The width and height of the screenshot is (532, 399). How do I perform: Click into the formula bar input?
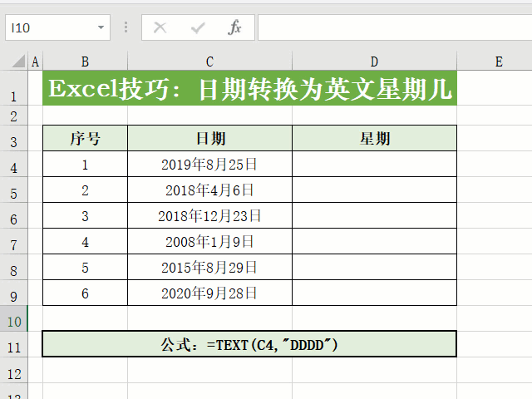point(395,27)
